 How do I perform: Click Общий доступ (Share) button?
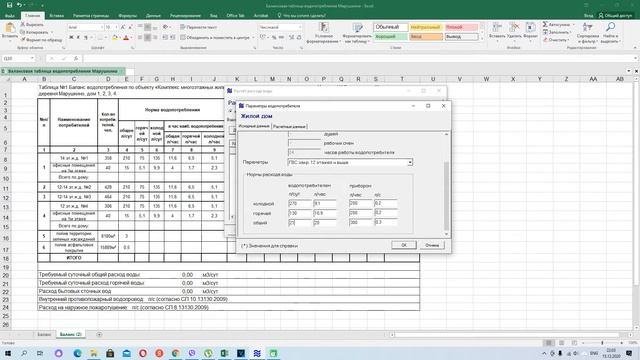(x=615, y=16)
